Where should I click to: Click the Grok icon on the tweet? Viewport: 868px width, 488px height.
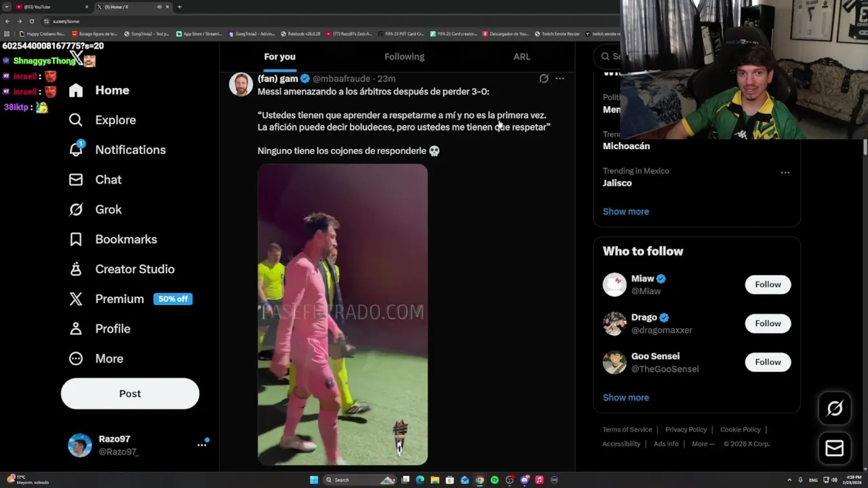544,79
